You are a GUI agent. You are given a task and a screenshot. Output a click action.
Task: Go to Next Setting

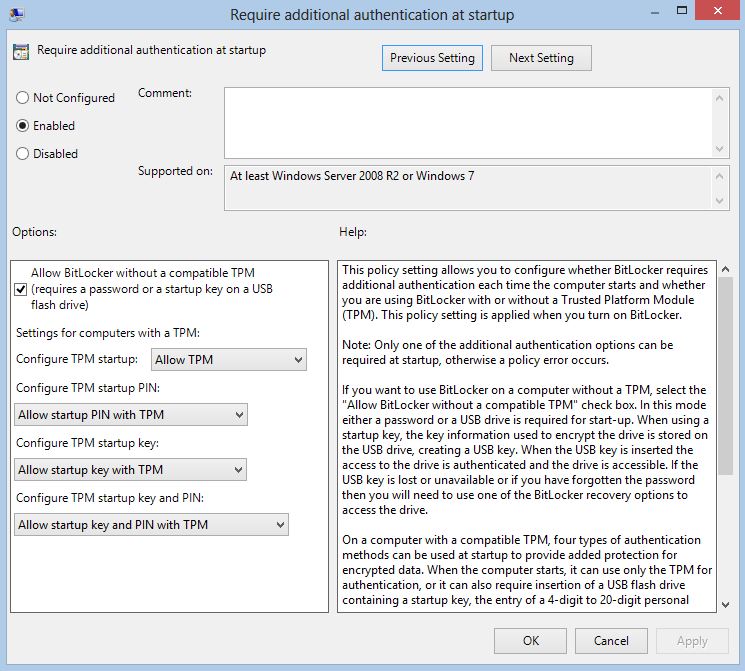click(x=541, y=58)
